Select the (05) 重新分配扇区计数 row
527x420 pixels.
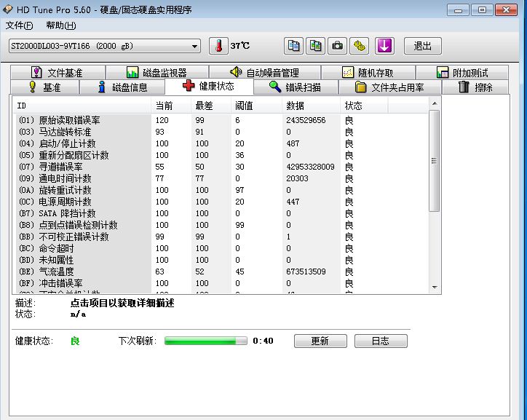[73, 155]
